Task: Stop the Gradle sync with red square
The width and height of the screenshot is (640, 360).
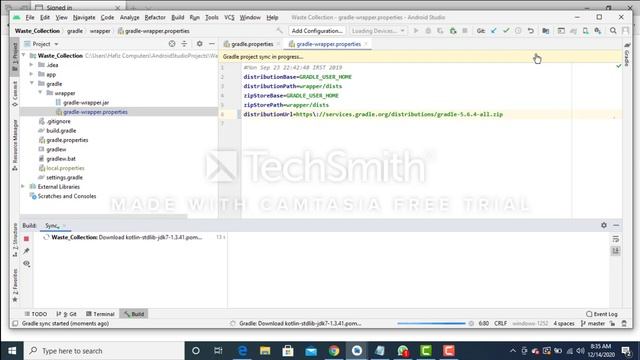Action: pyautogui.click(x=27, y=238)
